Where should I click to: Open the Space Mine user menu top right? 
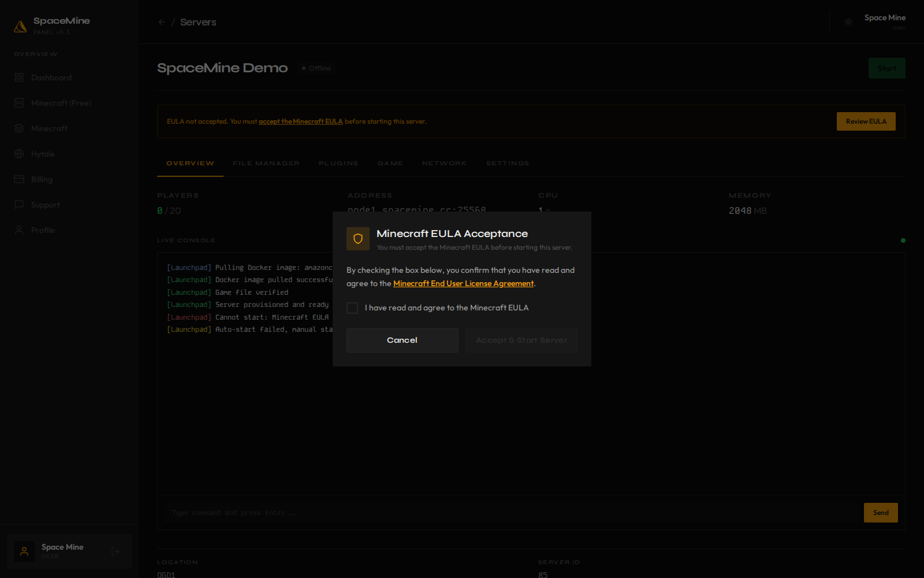pos(885,22)
